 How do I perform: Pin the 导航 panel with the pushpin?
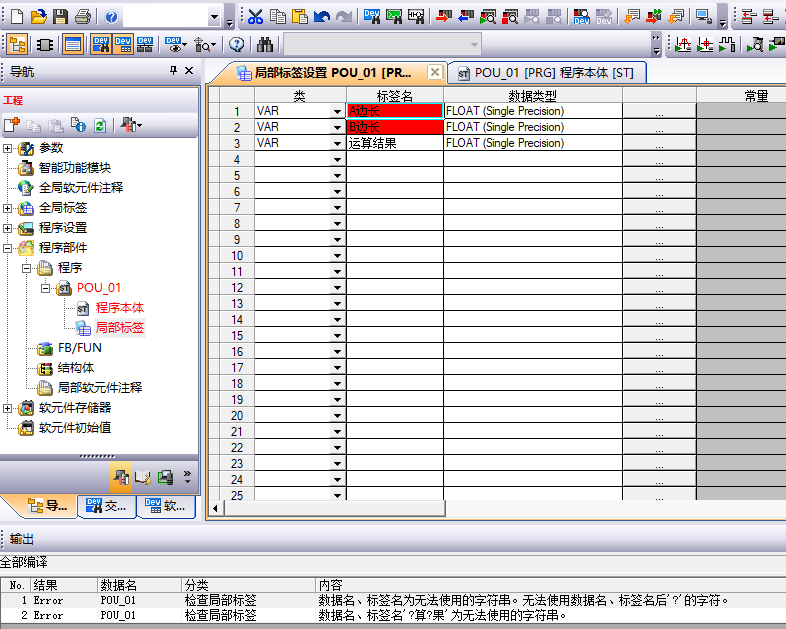pyautogui.click(x=172, y=71)
